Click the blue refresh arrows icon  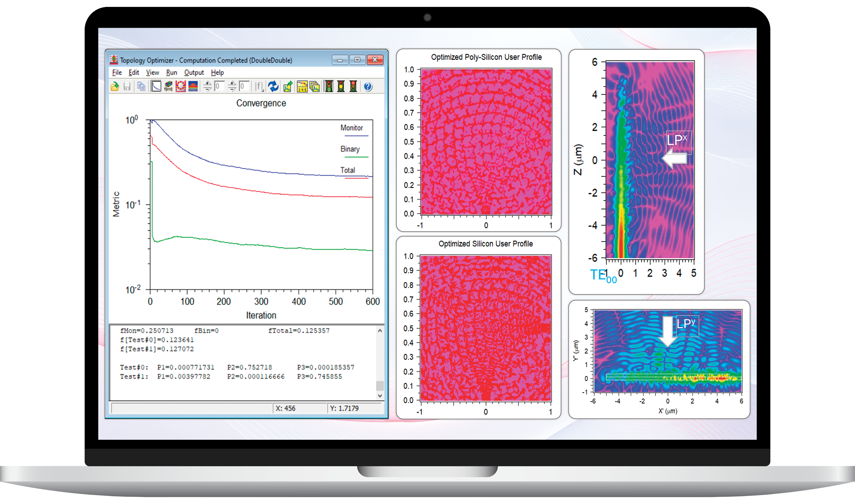(x=273, y=87)
